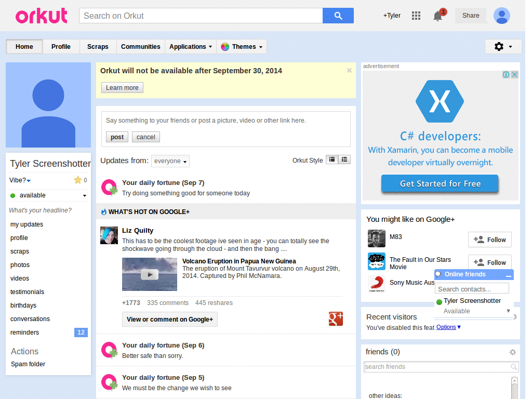Minimize the Online friends chat panel
The image size is (532, 399).
508,275
